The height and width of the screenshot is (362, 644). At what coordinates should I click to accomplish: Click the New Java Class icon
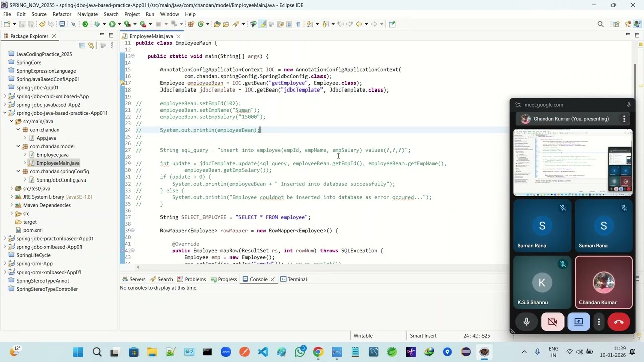(200, 24)
